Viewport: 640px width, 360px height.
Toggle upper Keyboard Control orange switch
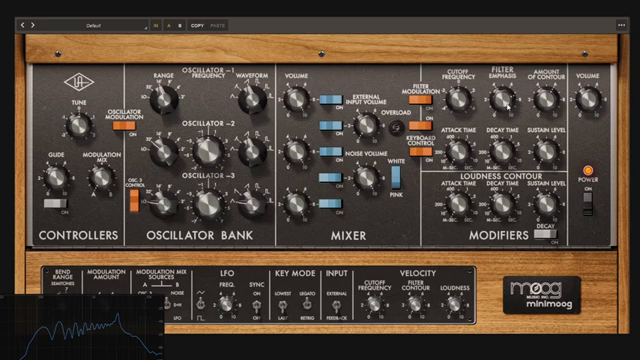tap(420, 126)
